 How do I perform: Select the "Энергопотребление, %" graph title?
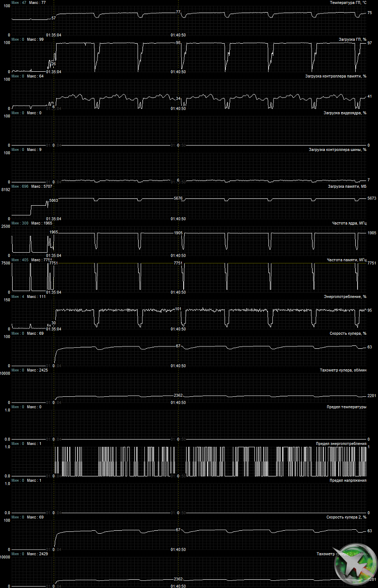click(345, 296)
